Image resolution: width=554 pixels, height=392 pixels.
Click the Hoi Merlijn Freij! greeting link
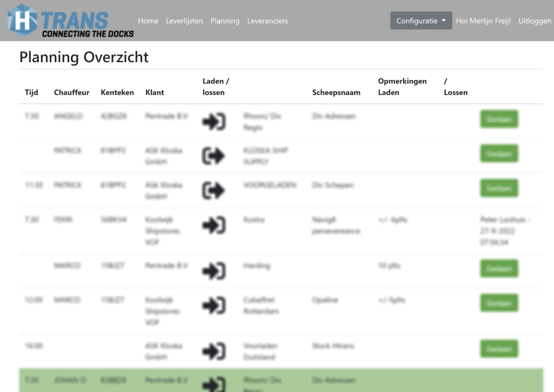click(483, 21)
